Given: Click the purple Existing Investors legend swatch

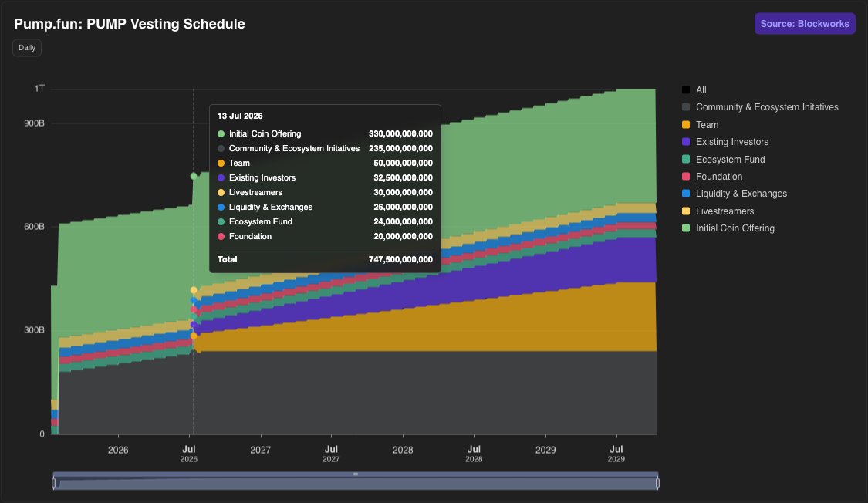Looking at the screenshot, I should click(x=686, y=142).
